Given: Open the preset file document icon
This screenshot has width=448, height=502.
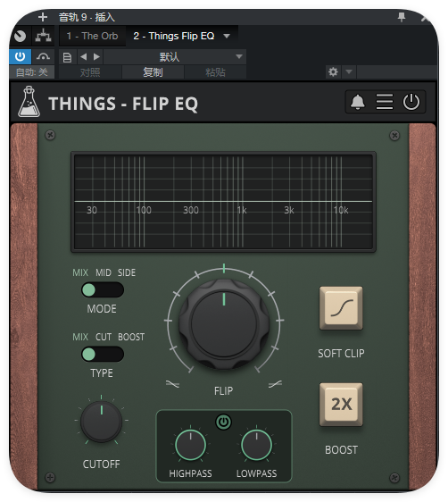Looking at the screenshot, I should pos(67,57).
